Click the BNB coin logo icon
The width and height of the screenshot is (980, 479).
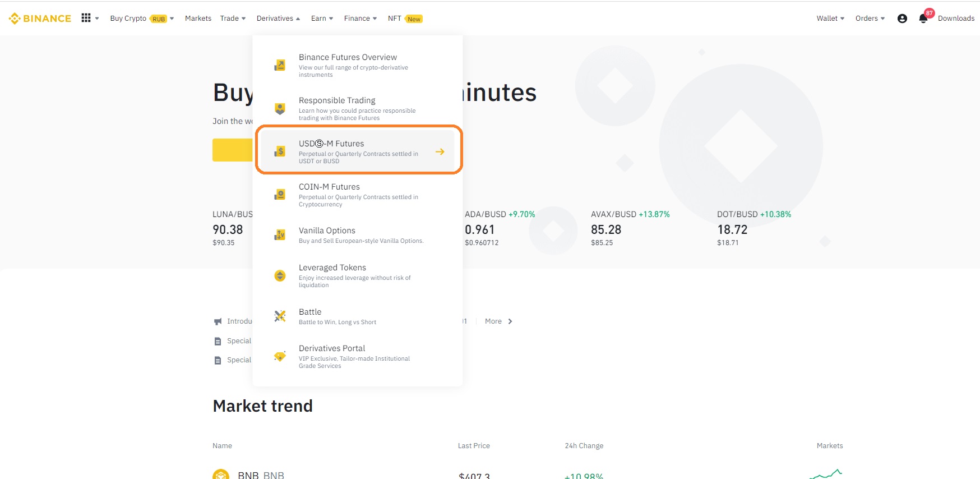click(x=221, y=474)
